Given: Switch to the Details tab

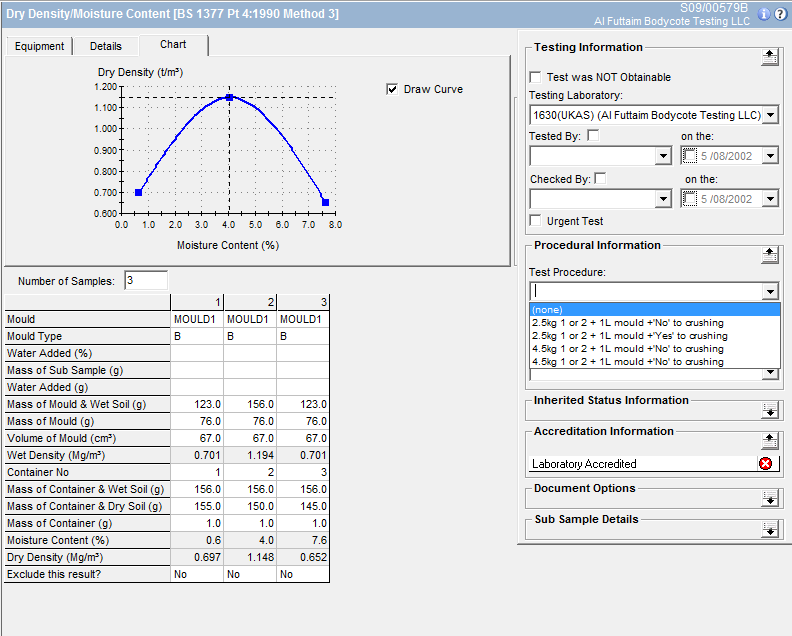Looking at the screenshot, I should (105, 46).
